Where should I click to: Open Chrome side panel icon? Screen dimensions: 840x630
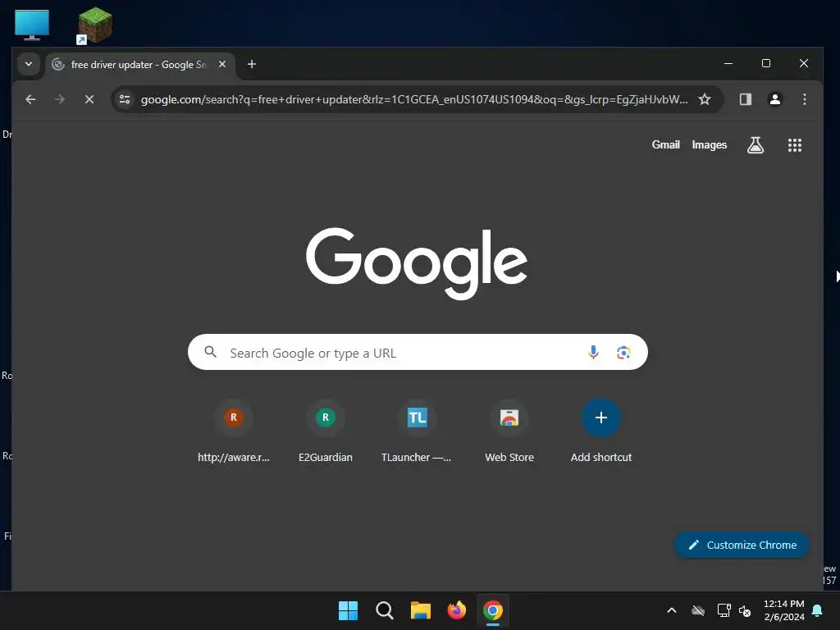pyautogui.click(x=745, y=99)
